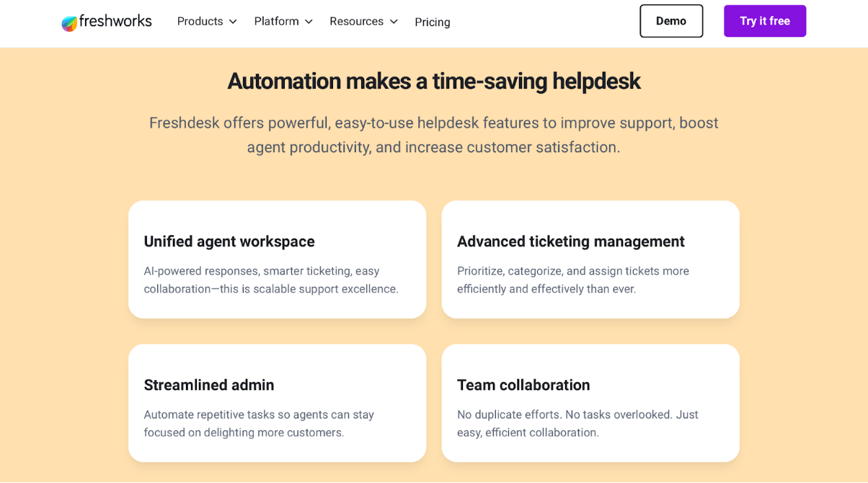Go to the Pricing page
The image size is (868, 483).
[x=433, y=22]
